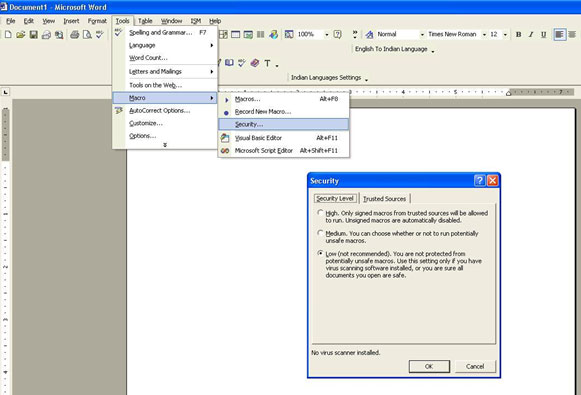This screenshot has height=395, width=581.
Task: Click the Visual Basic Editor icon
Action: [225, 138]
